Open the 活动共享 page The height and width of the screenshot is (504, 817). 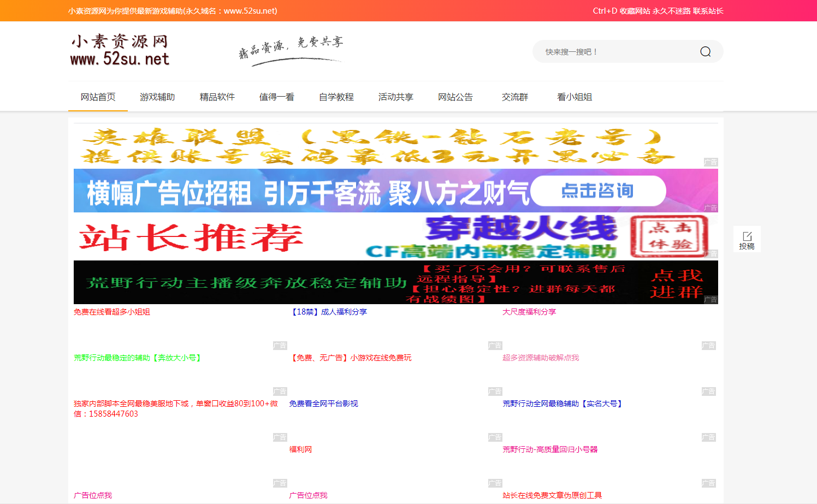(x=395, y=97)
